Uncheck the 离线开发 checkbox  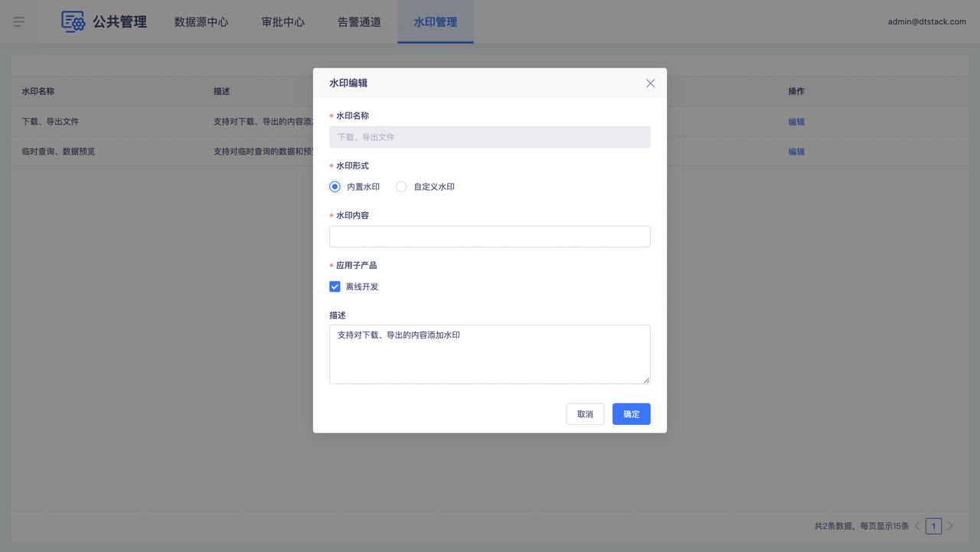[335, 287]
